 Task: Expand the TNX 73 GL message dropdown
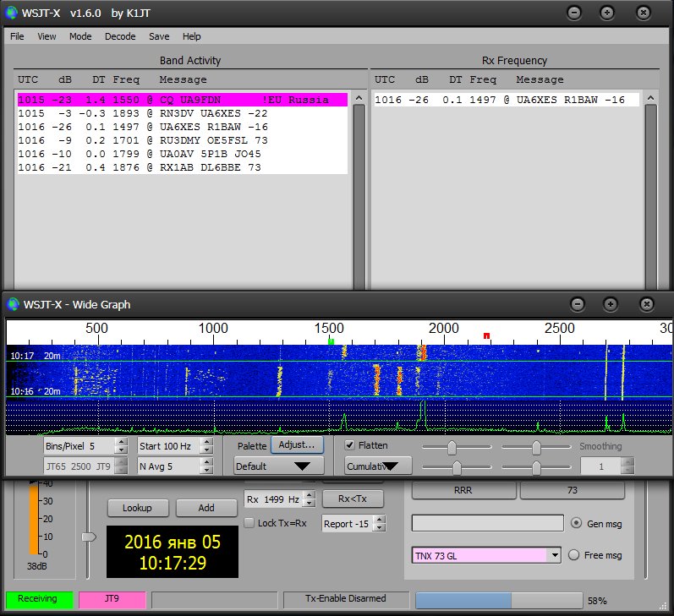555,555
